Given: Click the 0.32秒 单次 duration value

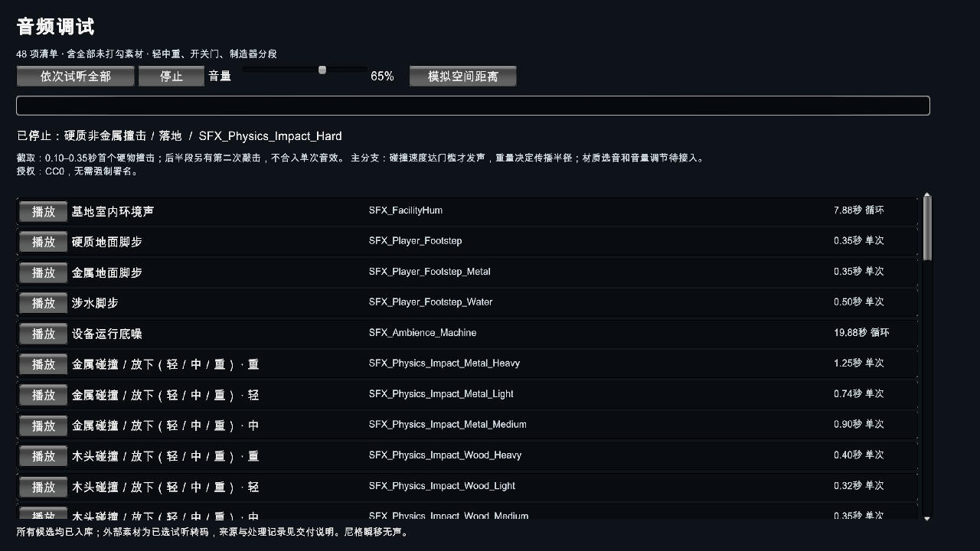Looking at the screenshot, I should [858, 485].
